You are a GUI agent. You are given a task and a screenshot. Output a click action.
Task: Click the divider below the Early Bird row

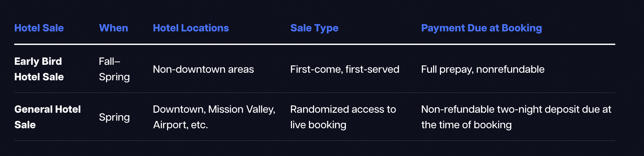pyautogui.click(x=314, y=93)
